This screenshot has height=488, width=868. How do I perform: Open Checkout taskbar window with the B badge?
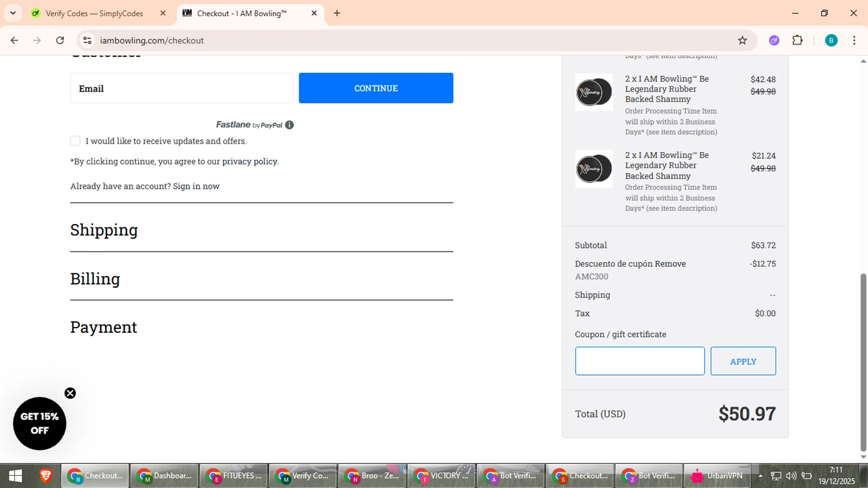[x=95, y=476]
